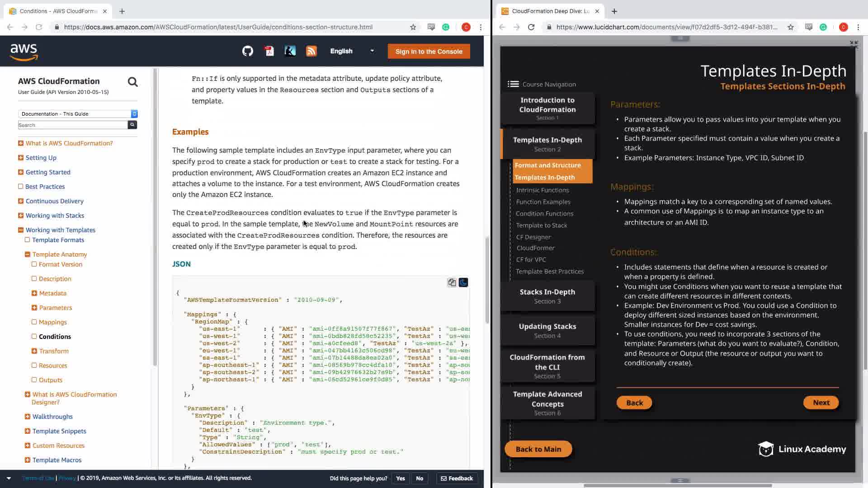
Task: Collapse the Working with Templates section
Action: (x=20, y=230)
